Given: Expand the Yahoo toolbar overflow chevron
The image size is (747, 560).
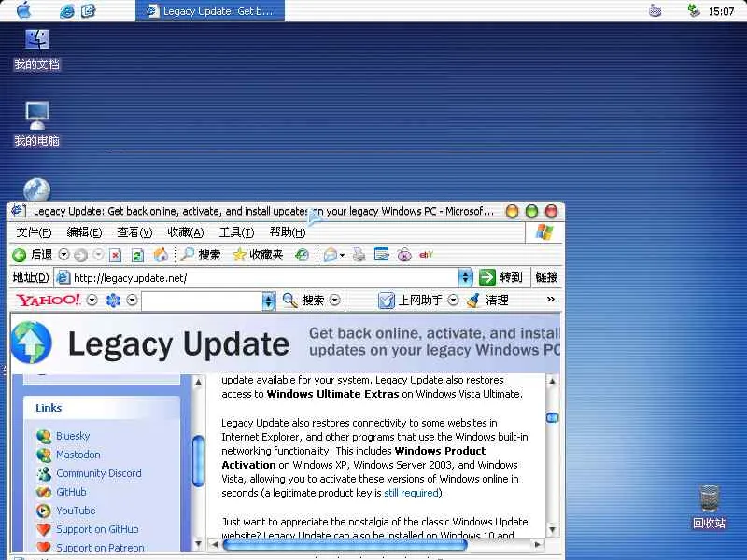Looking at the screenshot, I should coord(551,300).
